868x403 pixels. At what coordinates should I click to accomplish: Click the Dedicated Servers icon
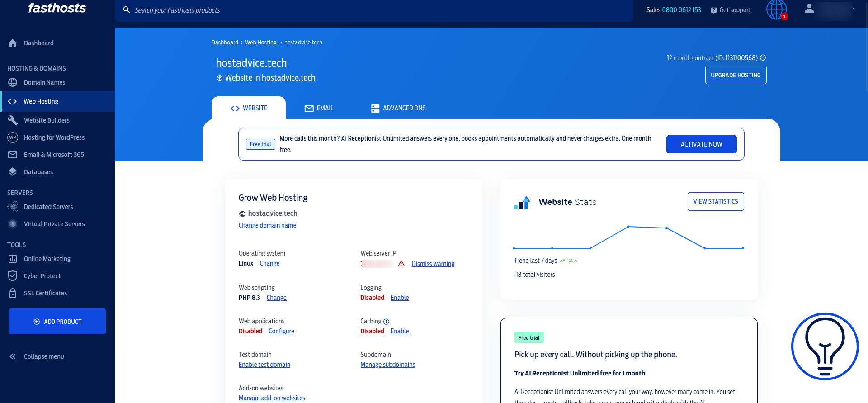(x=13, y=207)
